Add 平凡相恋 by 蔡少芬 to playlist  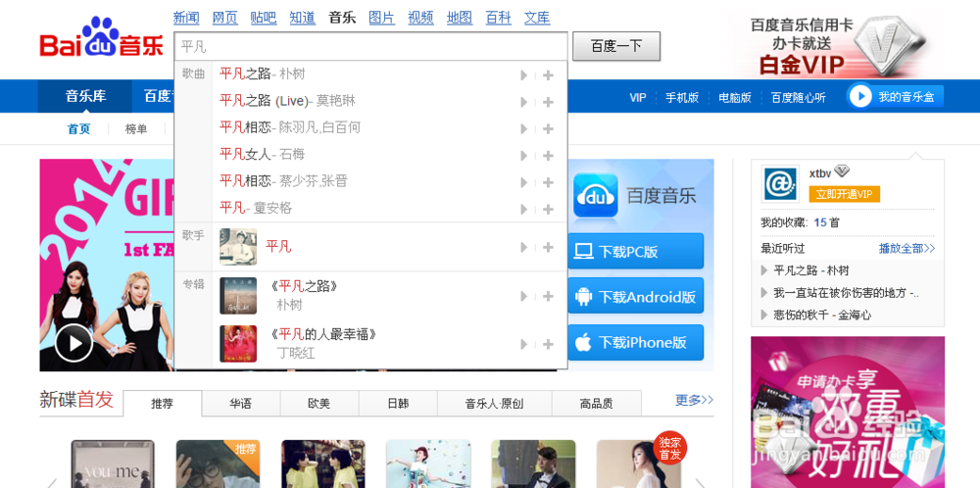point(548,182)
